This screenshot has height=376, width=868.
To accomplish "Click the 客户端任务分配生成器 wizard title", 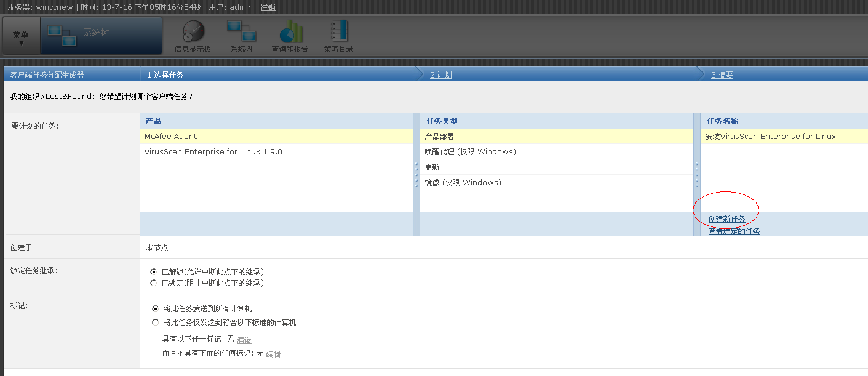I will pyautogui.click(x=47, y=75).
